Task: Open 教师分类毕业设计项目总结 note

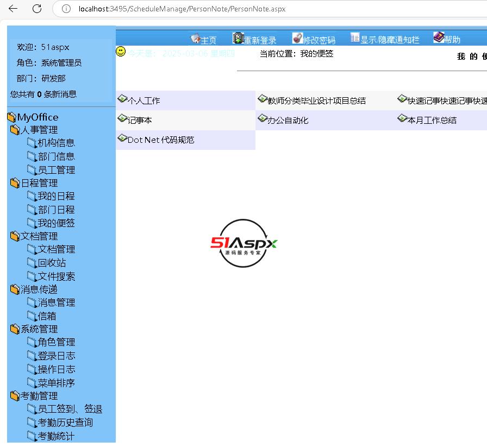Action: pos(316,101)
